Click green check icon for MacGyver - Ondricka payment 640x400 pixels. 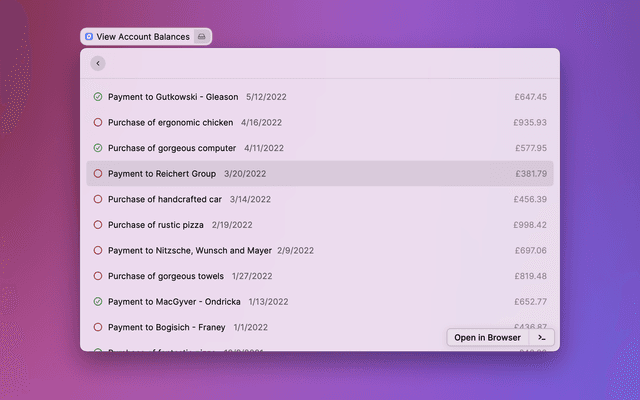[98, 301]
